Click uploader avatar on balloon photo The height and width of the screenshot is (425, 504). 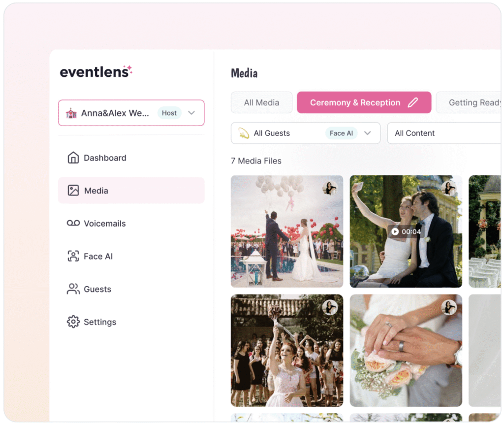pyautogui.click(x=330, y=188)
